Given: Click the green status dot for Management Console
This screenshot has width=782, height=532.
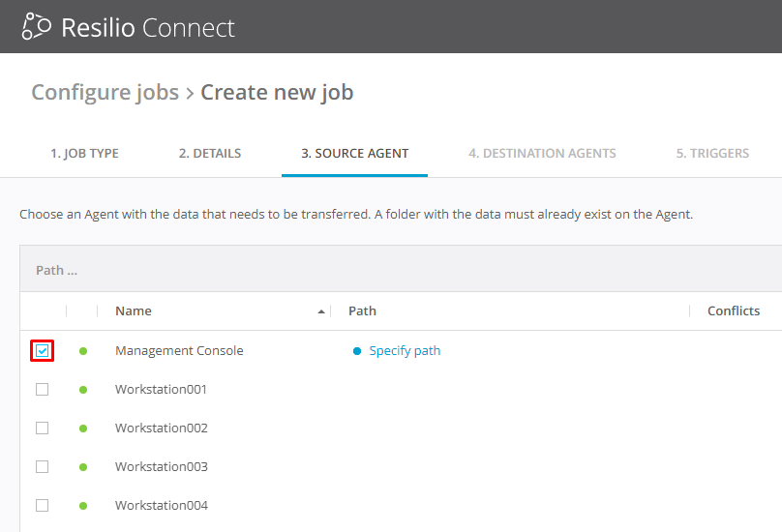Looking at the screenshot, I should coord(83,351).
